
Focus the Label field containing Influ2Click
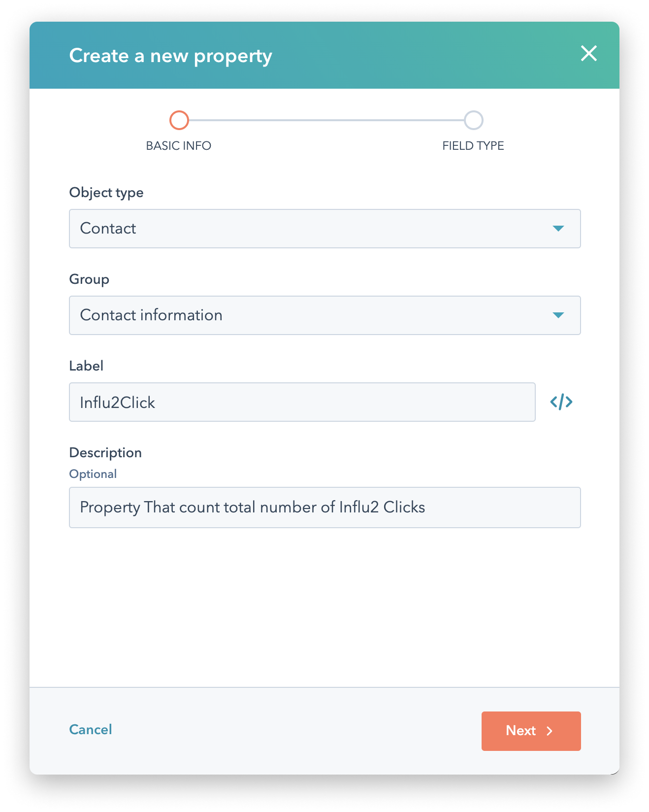[x=302, y=402]
